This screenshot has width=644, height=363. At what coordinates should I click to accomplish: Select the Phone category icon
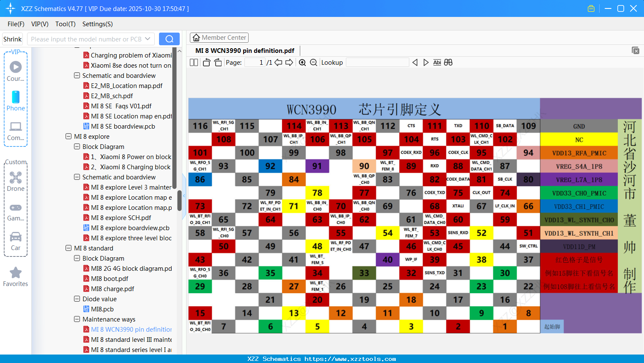tap(16, 101)
